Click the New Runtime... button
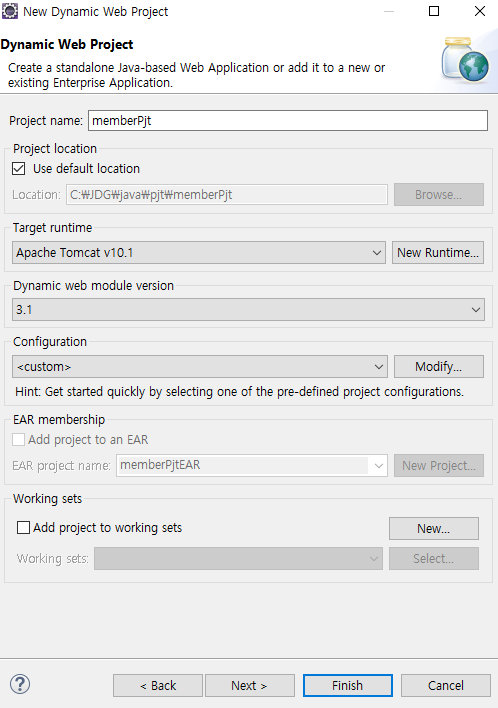The image size is (498, 708). 438,252
